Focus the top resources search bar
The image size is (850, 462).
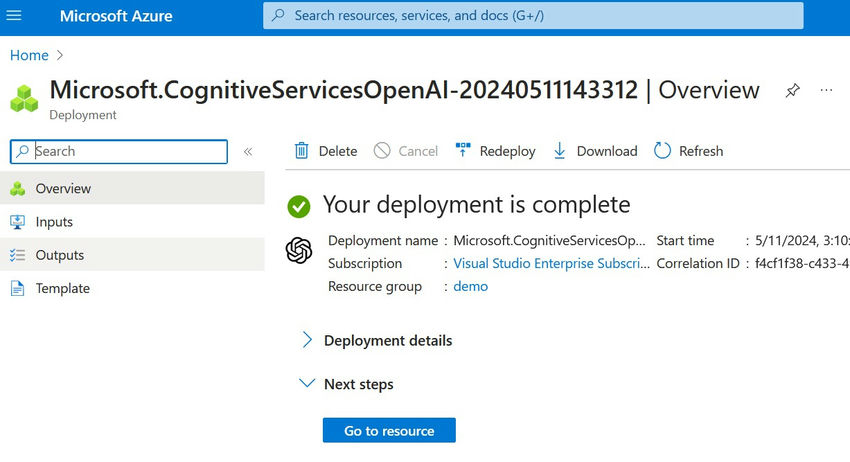[x=533, y=16]
